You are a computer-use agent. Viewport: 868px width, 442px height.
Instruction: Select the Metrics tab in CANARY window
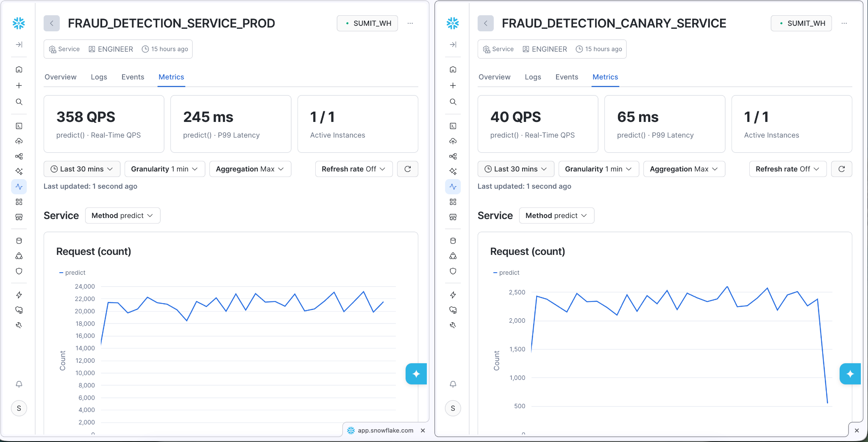[605, 77]
